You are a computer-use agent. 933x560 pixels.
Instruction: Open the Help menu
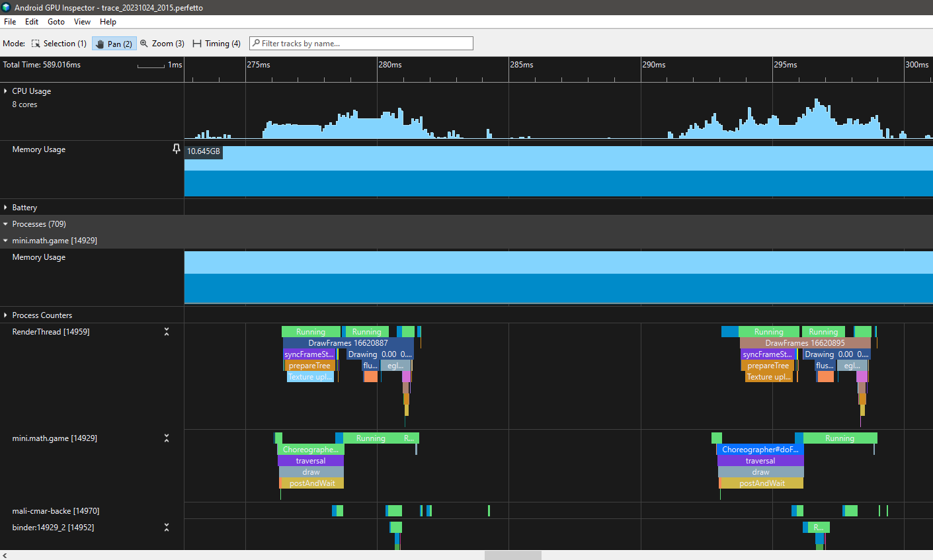click(108, 22)
